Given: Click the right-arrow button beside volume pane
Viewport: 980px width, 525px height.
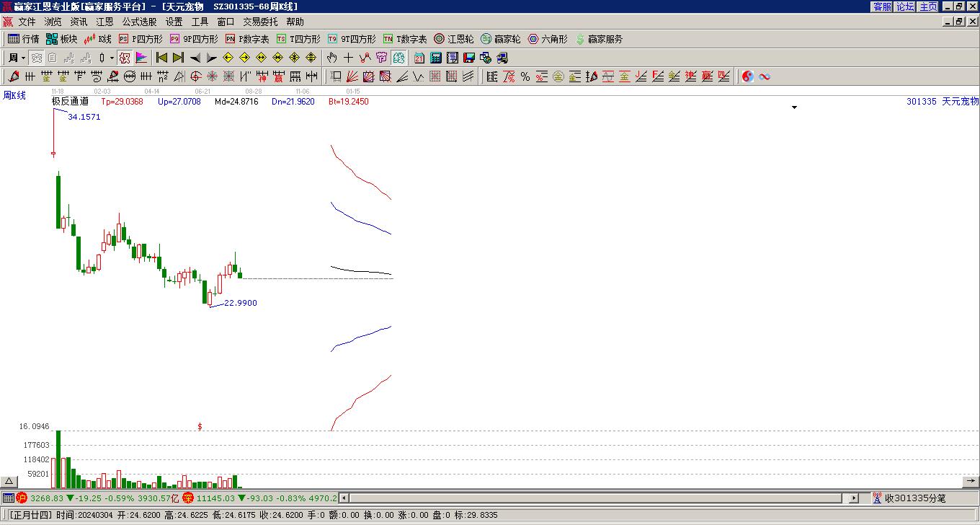Looking at the screenshot, I should (971, 482).
